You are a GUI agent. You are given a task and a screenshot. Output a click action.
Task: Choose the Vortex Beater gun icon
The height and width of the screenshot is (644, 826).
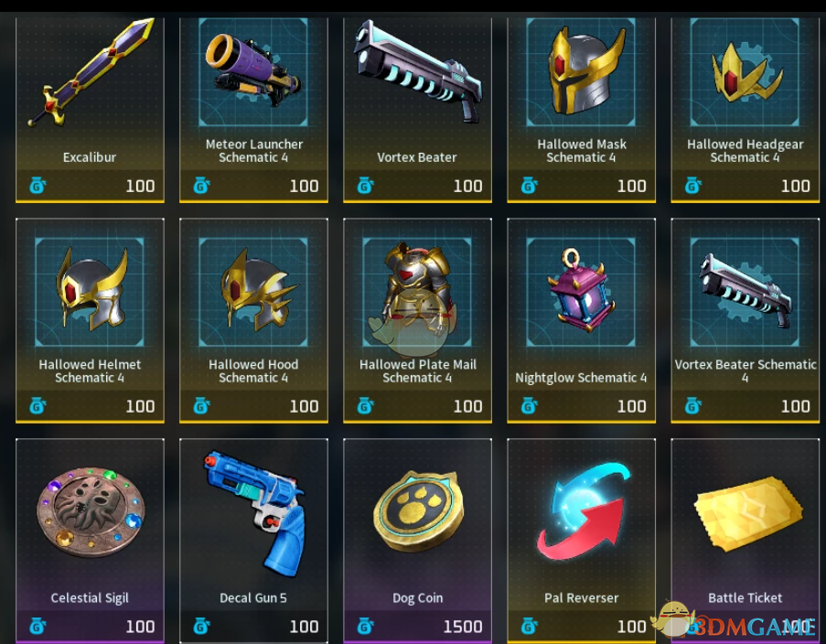tap(418, 71)
